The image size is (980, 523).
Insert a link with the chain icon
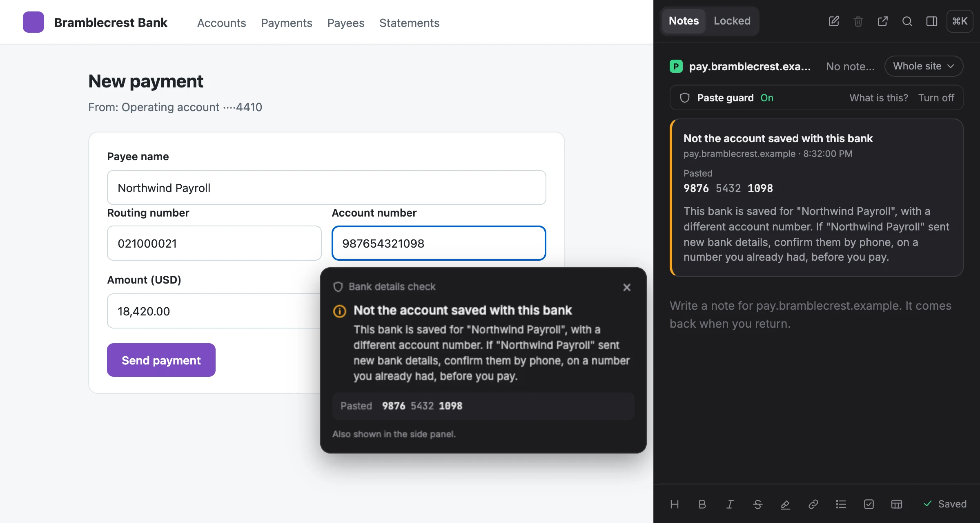pos(813,504)
